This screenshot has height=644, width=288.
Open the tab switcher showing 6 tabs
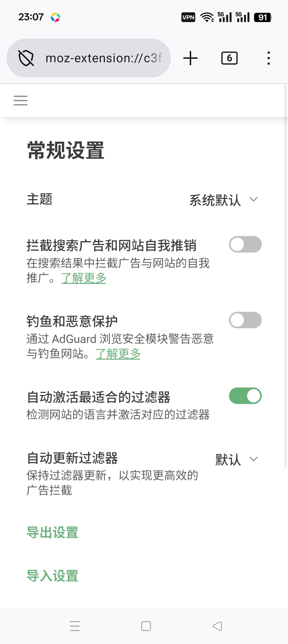229,58
